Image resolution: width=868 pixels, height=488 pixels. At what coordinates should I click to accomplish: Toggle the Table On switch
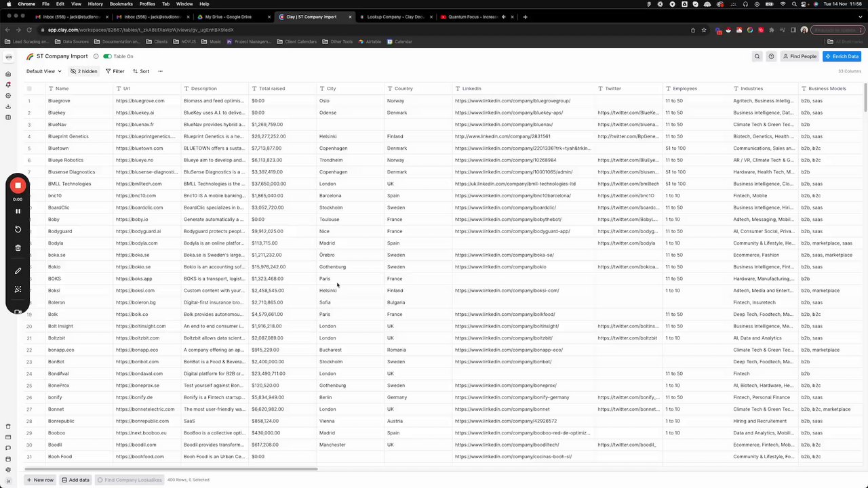tap(107, 56)
